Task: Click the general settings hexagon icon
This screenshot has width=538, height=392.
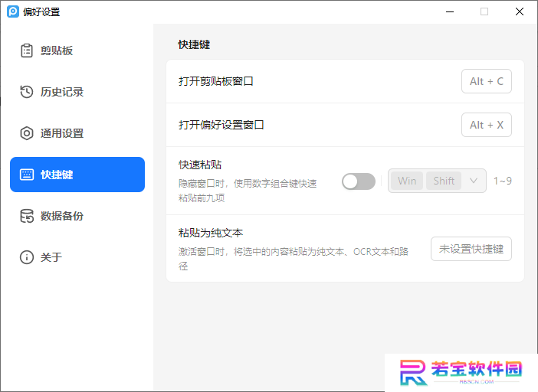Action: tap(27, 133)
